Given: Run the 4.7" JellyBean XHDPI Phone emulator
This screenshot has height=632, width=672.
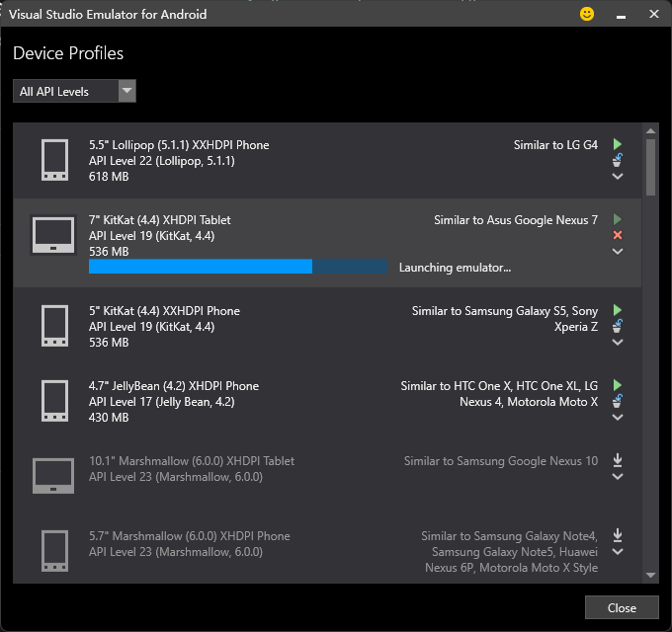Looking at the screenshot, I should click(x=617, y=385).
